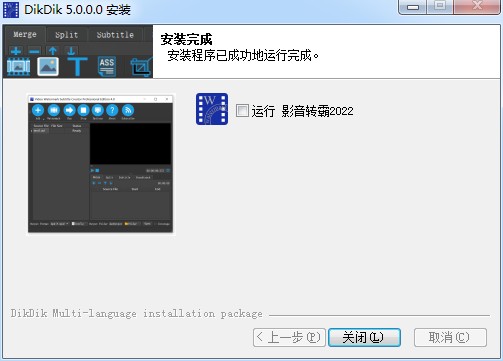
Task: Go back with the 上一步(P) button
Action: pyautogui.click(x=289, y=337)
